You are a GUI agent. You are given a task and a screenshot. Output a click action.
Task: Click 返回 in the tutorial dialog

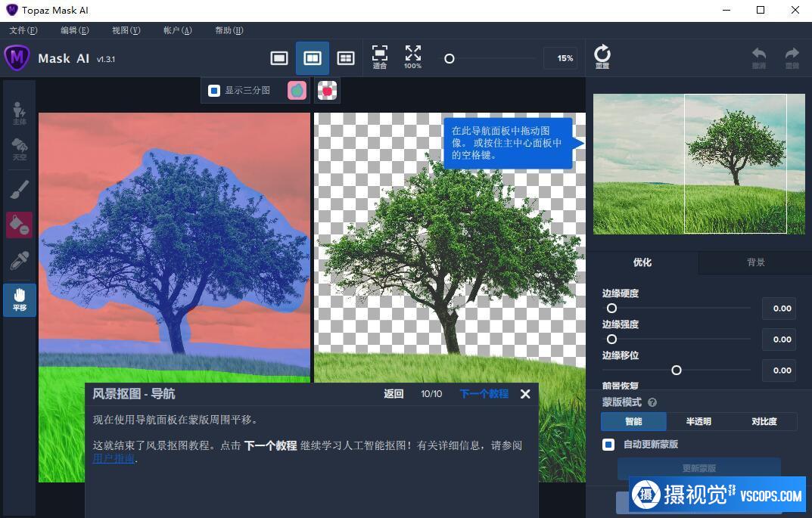(394, 394)
